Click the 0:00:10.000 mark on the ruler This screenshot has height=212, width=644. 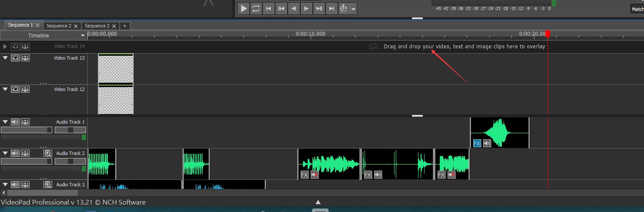point(310,34)
